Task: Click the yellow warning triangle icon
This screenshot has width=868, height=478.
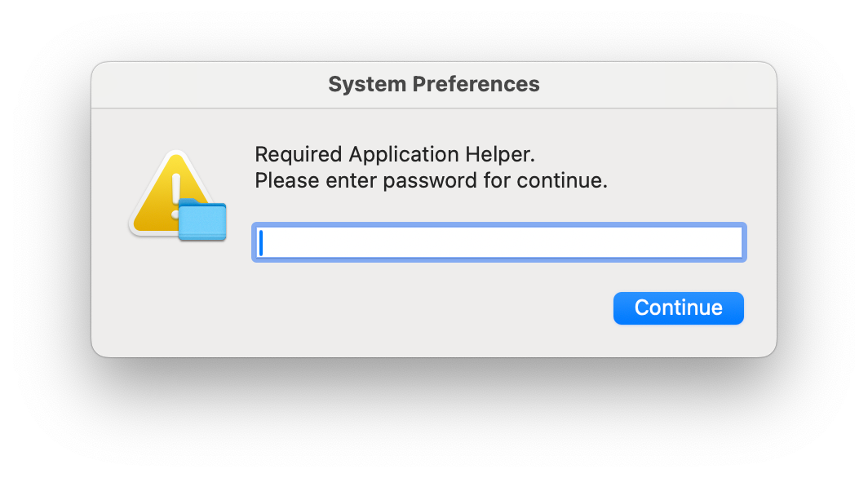Action: 173,193
